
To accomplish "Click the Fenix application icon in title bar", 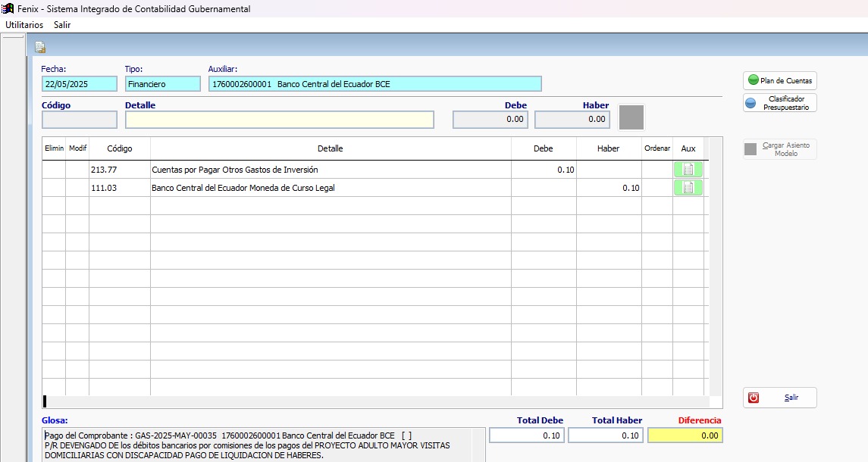I will click(x=8, y=9).
